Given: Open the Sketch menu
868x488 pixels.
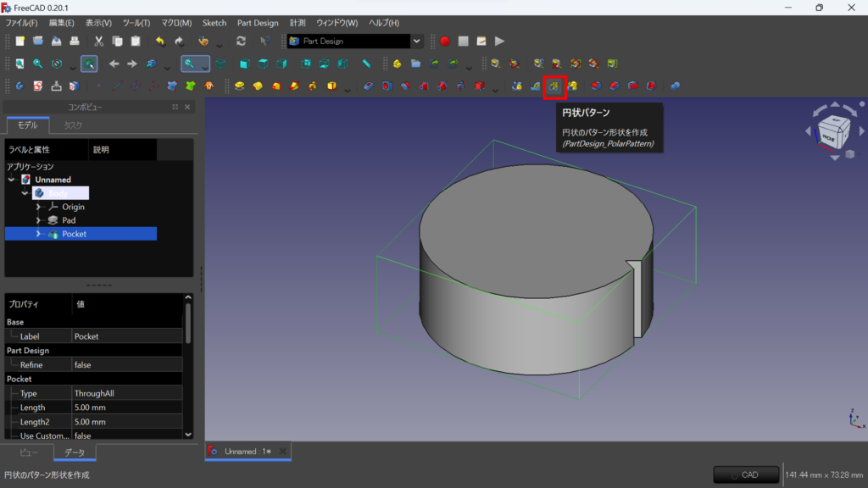Looking at the screenshot, I should [x=214, y=23].
